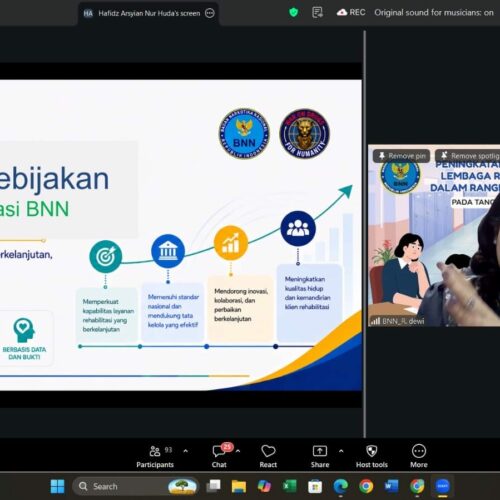Open the Participants panel

(x=155, y=456)
